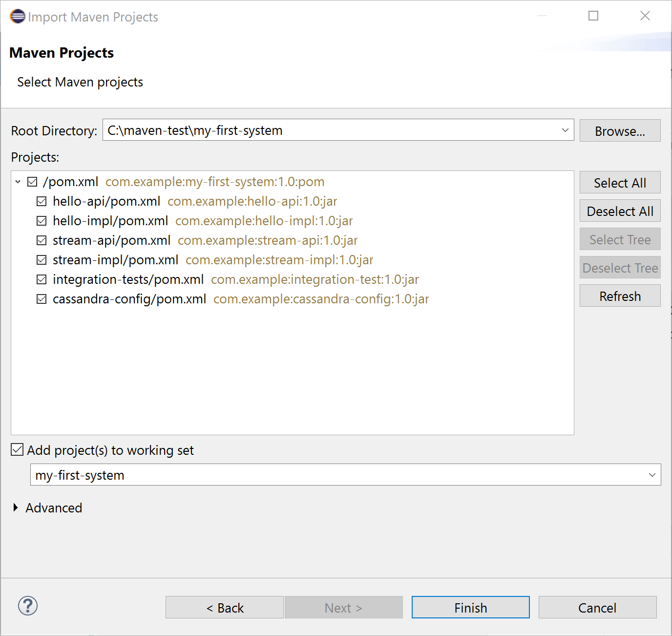This screenshot has width=672, height=636.
Task: Open the help icon at bottom left
Action: click(27, 606)
